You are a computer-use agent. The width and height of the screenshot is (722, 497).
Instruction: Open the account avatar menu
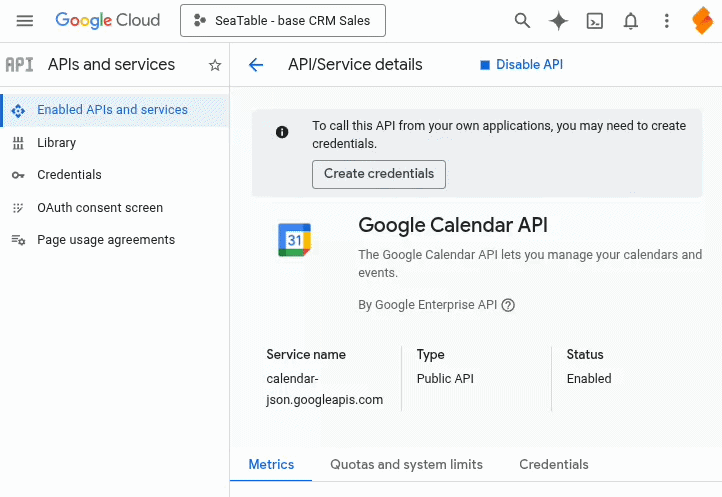pyautogui.click(x=703, y=21)
